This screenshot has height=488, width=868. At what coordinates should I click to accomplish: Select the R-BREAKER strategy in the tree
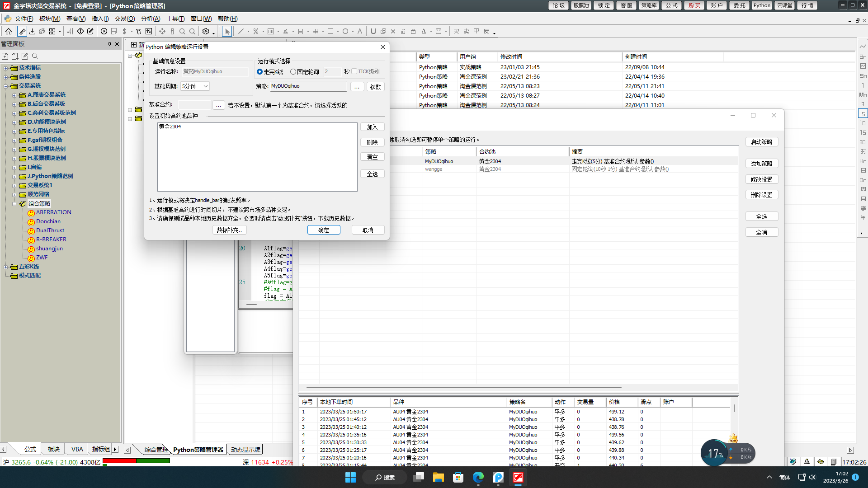coord(51,239)
